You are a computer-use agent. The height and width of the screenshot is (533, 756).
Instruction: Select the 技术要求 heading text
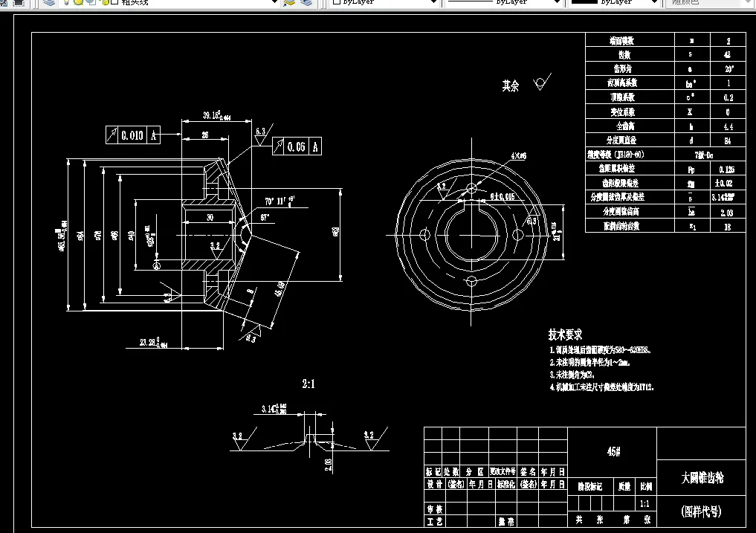pyautogui.click(x=565, y=335)
